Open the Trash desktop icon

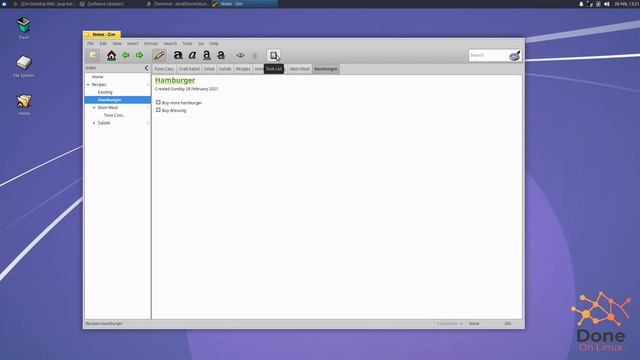coord(24,28)
